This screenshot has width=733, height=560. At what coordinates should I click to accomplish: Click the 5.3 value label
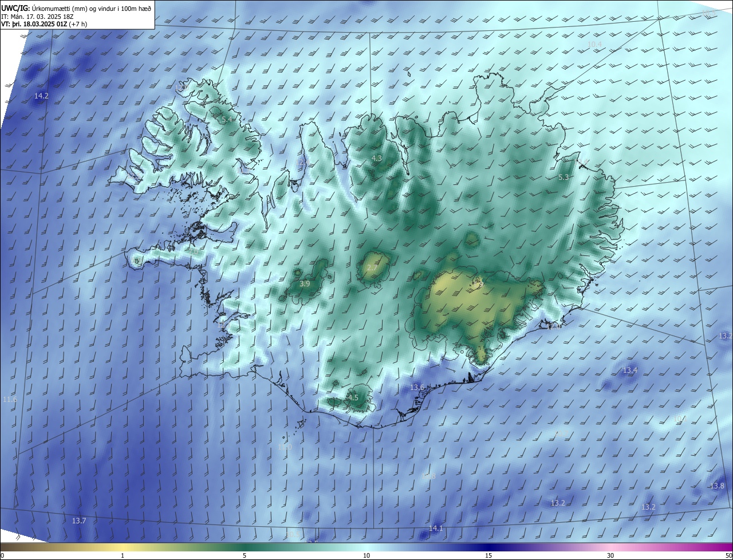[563, 178]
